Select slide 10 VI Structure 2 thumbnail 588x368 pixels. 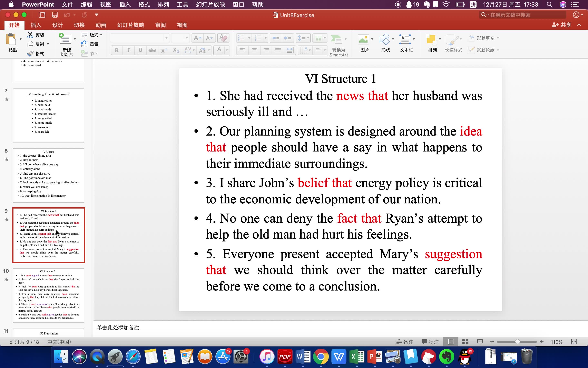pyautogui.click(x=49, y=295)
